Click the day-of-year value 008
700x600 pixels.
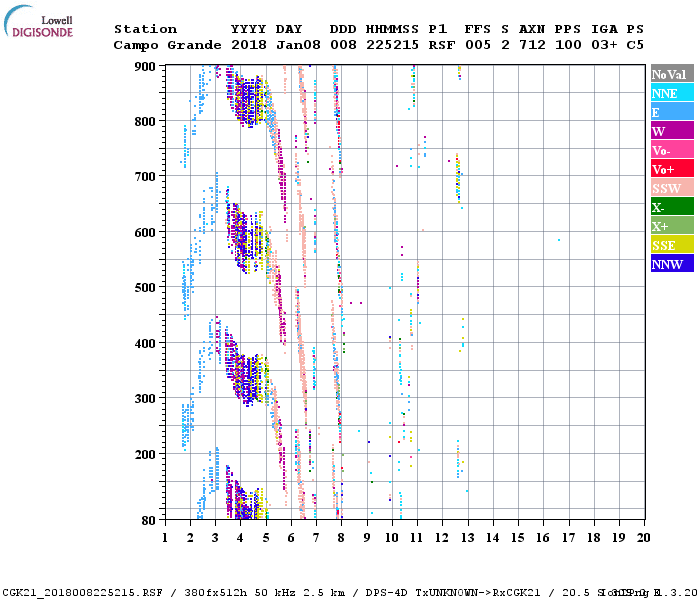[x=343, y=45]
